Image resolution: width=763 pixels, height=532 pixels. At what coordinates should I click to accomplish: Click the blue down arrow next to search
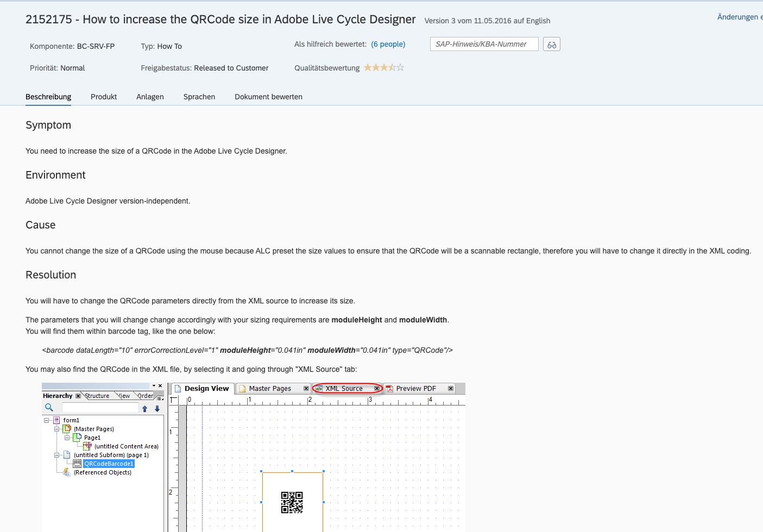[x=157, y=409]
